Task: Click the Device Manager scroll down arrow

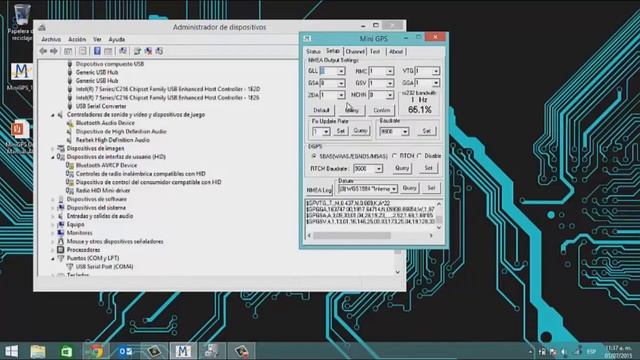Action: coord(398,272)
